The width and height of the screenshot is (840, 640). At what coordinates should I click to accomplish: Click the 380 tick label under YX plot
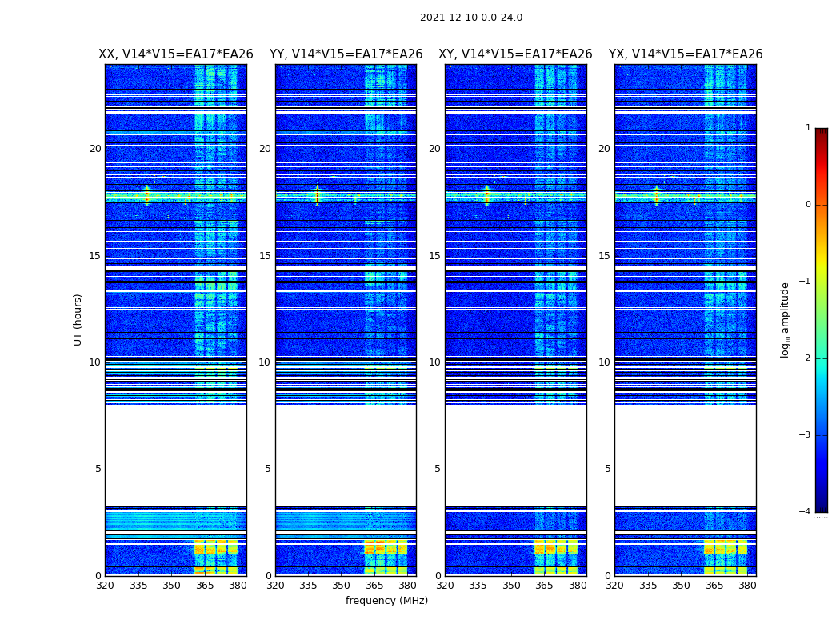(747, 586)
